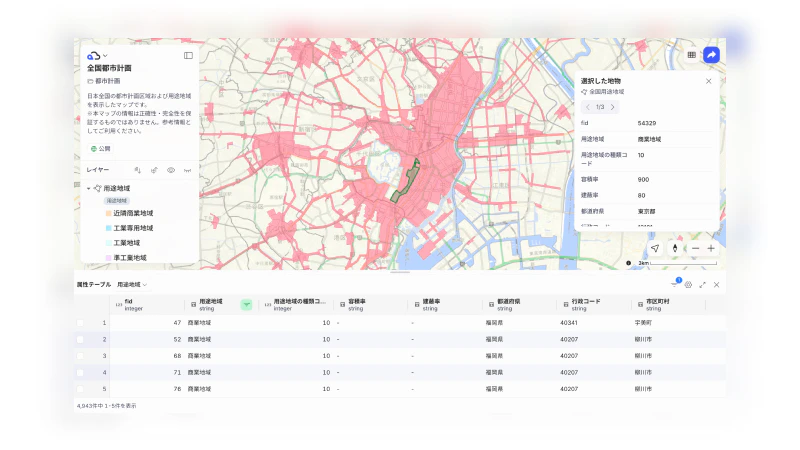Click the locate-me navigation arrow icon
800x450 pixels.
point(655,248)
